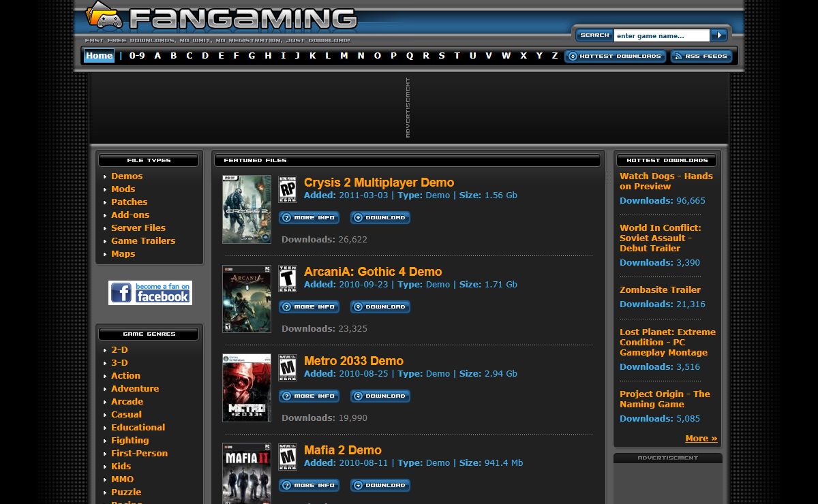
Task: Open Patches file type
Action: [x=130, y=202]
